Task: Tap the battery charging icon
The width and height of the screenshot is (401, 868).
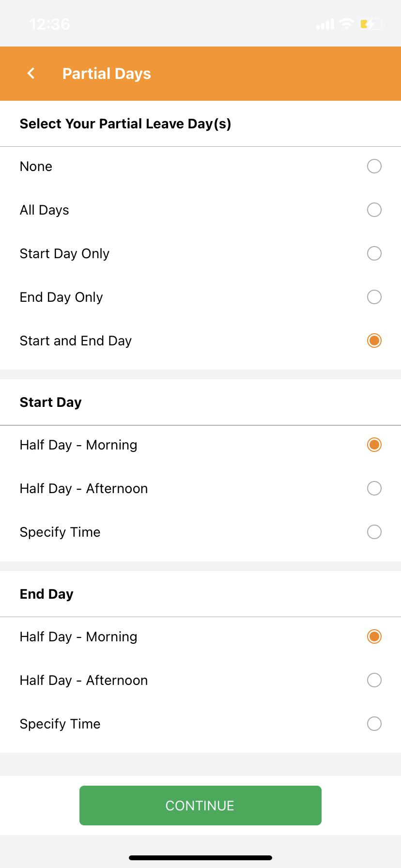Action: point(371,24)
